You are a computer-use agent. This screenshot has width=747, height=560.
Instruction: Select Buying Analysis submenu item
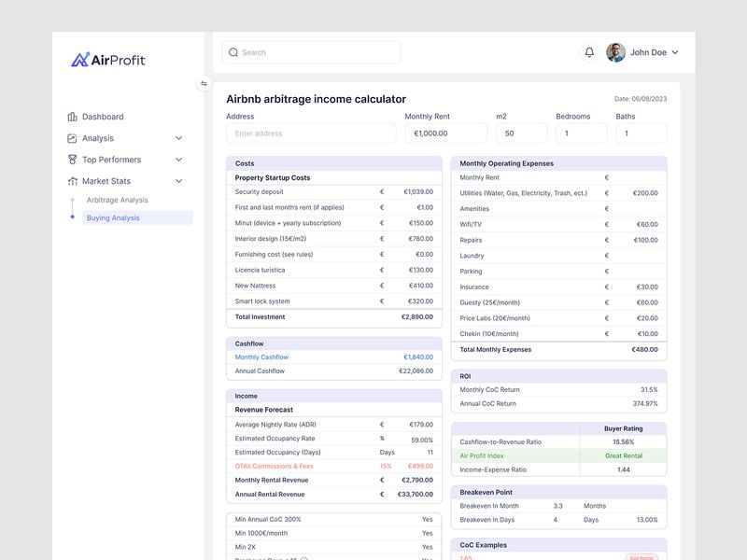(x=137, y=217)
